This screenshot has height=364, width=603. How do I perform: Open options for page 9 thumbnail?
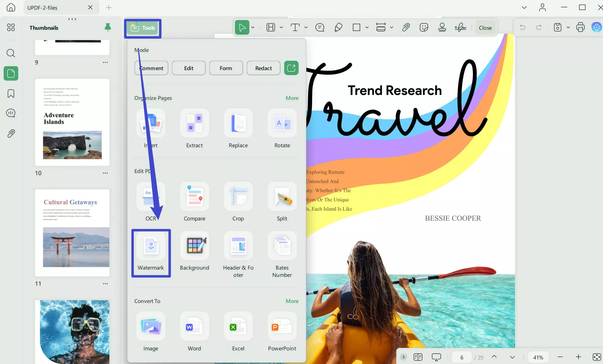point(105,62)
